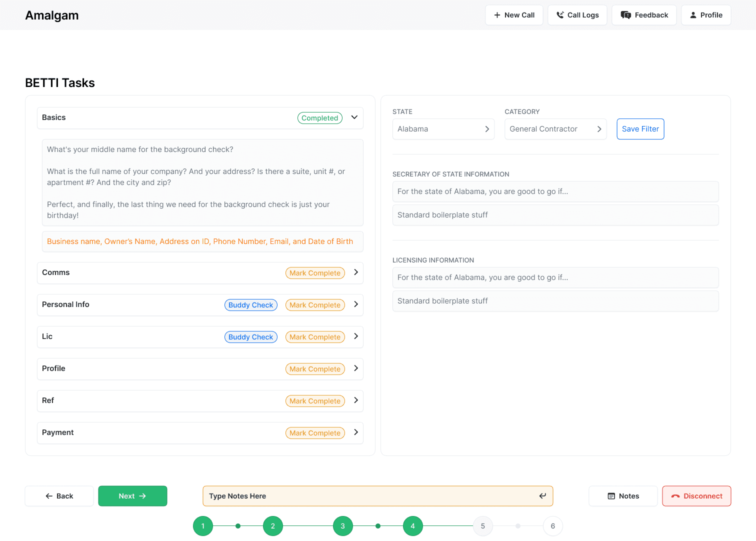Image resolution: width=756 pixels, height=541 pixels.
Task: Collapse the Basics section chevron
Action: (354, 117)
